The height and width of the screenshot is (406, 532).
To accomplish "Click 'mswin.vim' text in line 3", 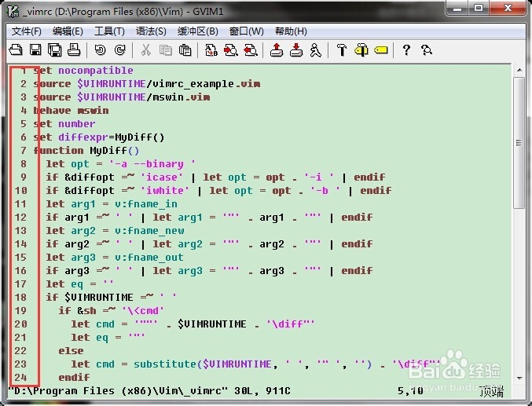I will (182, 97).
